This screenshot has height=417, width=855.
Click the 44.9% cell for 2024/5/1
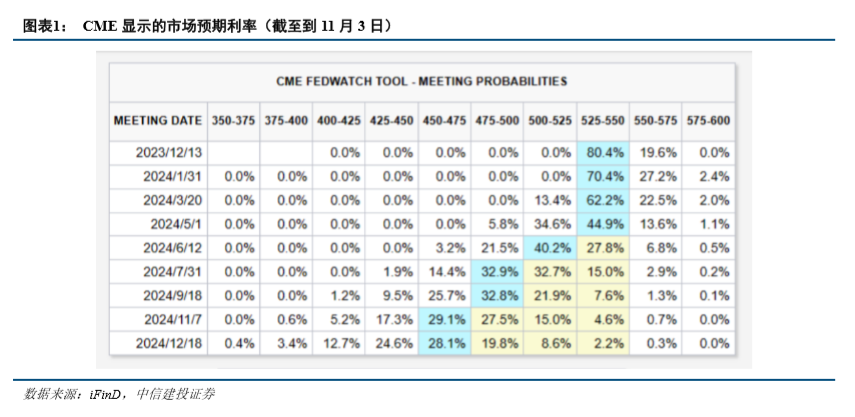603,224
